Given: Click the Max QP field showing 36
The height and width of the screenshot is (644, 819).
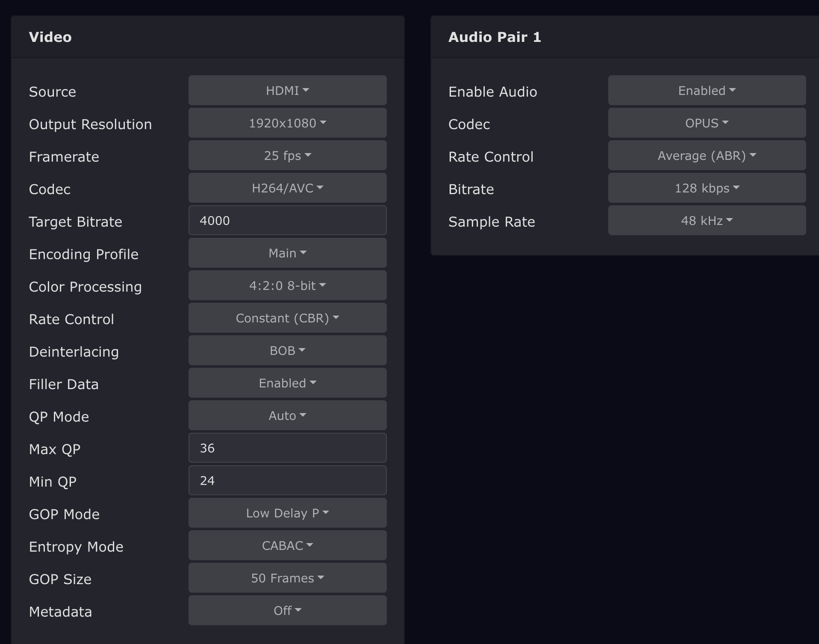Looking at the screenshot, I should coord(287,448).
